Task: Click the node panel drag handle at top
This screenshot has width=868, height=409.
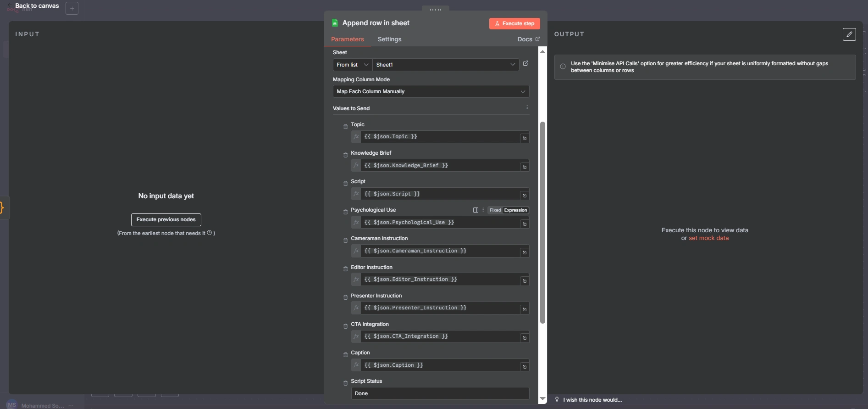Action: [x=436, y=10]
